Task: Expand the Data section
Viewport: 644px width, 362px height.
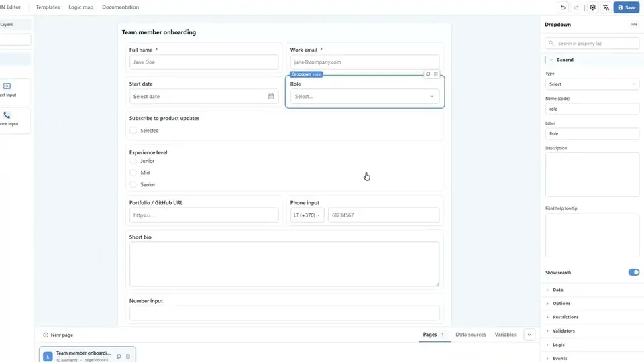Action: pos(592,290)
